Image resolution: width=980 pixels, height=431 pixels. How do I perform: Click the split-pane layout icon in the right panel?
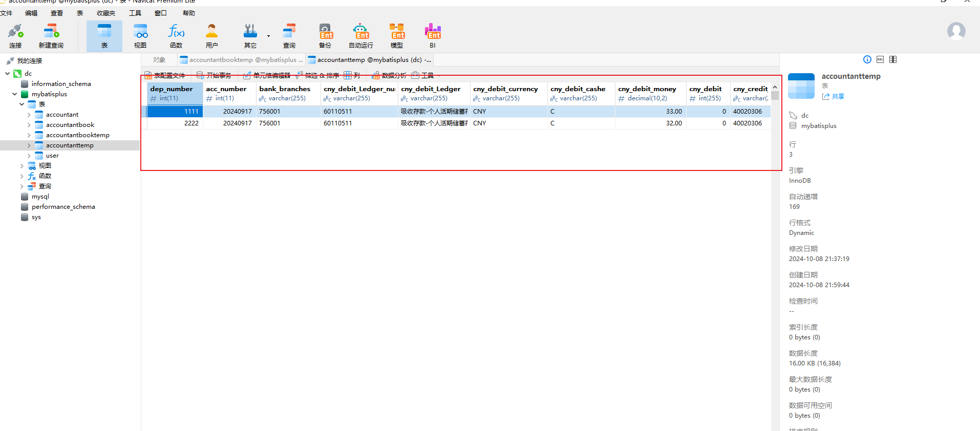click(893, 59)
